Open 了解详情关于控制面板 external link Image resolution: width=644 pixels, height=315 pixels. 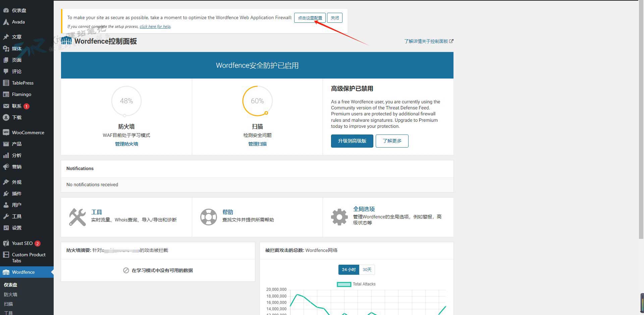tap(429, 41)
